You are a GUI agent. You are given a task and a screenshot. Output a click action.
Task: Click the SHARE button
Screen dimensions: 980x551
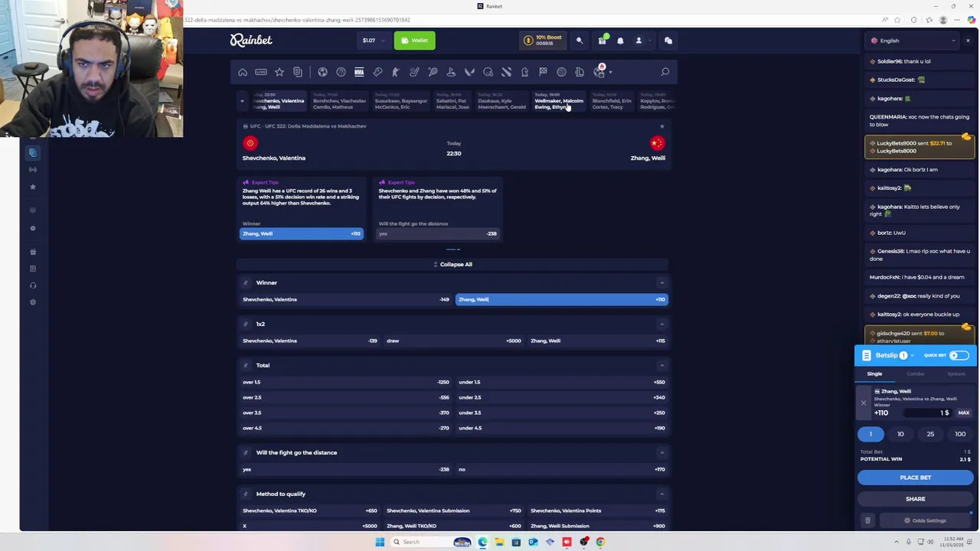tap(916, 499)
